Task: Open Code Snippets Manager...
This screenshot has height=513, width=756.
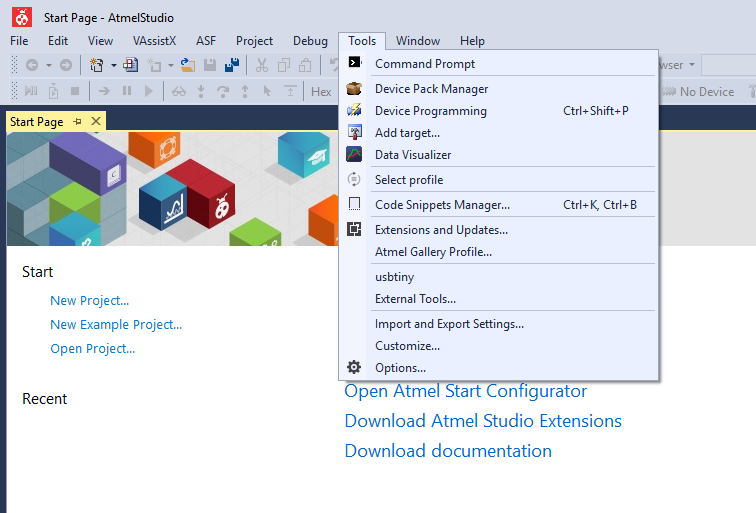Action: pos(499,204)
